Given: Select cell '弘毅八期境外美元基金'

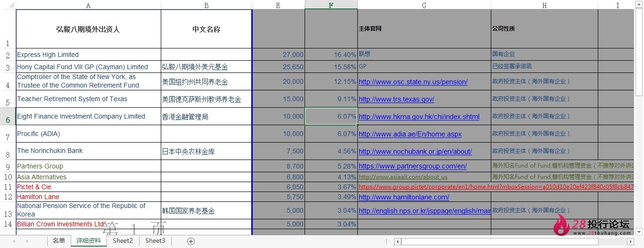Looking at the screenshot, I should point(206,67).
